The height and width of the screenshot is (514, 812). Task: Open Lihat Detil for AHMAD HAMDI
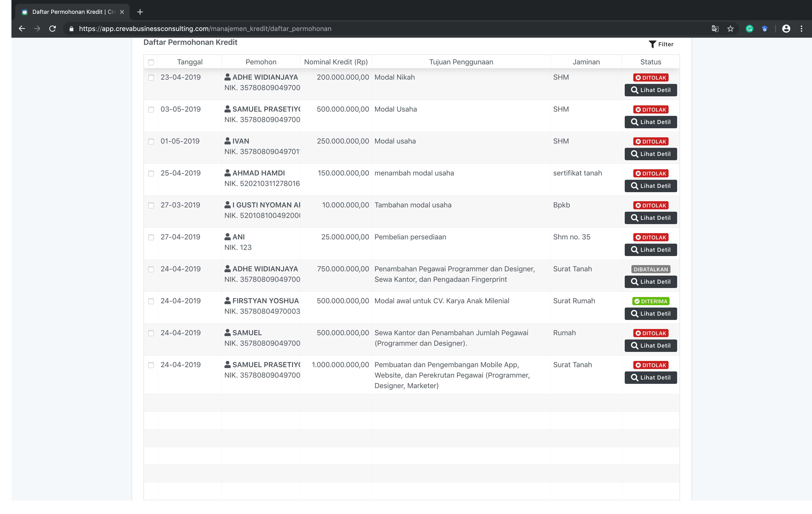[650, 186]
